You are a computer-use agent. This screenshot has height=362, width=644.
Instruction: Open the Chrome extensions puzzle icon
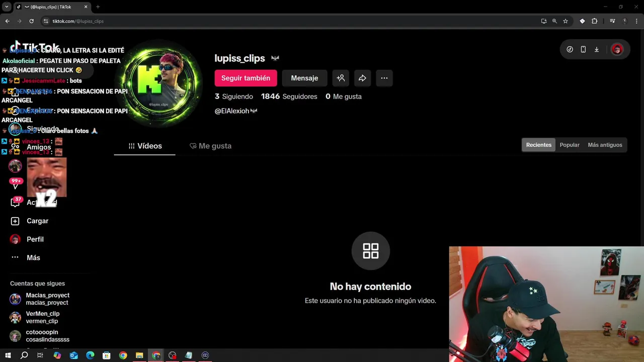595,21
